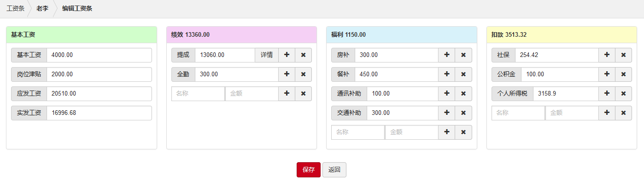Click the plus icon beside 社保

(607, 55)
